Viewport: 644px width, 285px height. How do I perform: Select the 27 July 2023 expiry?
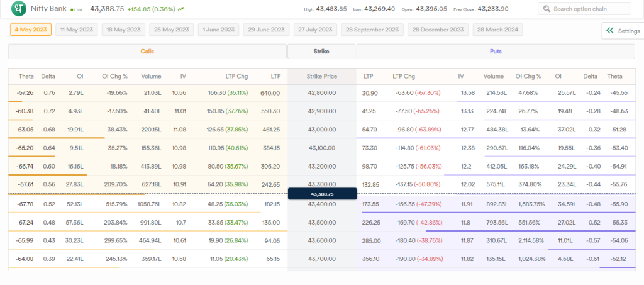pos(315,30)
